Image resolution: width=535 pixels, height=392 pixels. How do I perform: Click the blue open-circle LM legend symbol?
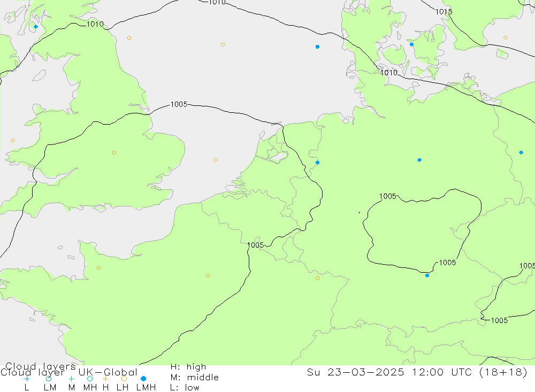[49, 379]
